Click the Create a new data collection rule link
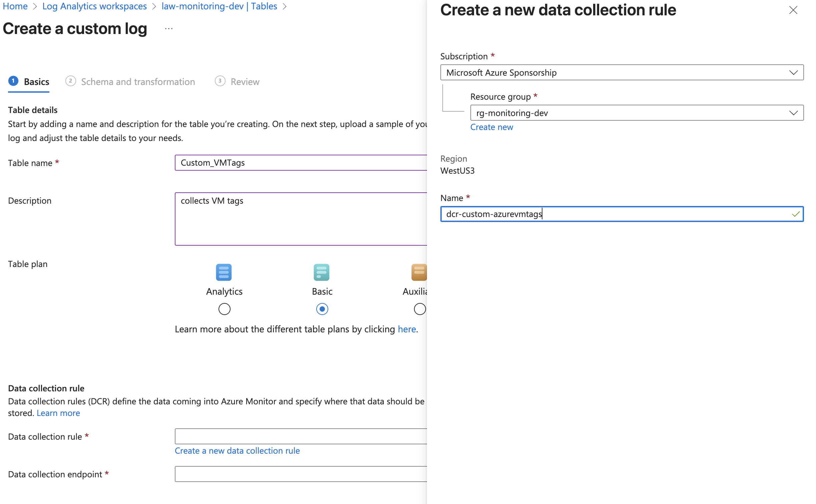The height and width of the screenshot is (504, 816). click(237, 451)
